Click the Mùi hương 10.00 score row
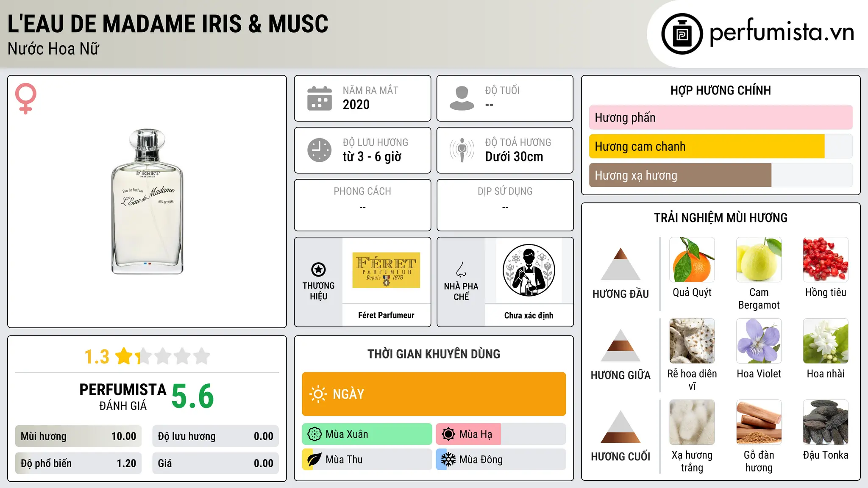Image resolution: width=868 pixels, height=488 pixels. click(x=78, y=436)
